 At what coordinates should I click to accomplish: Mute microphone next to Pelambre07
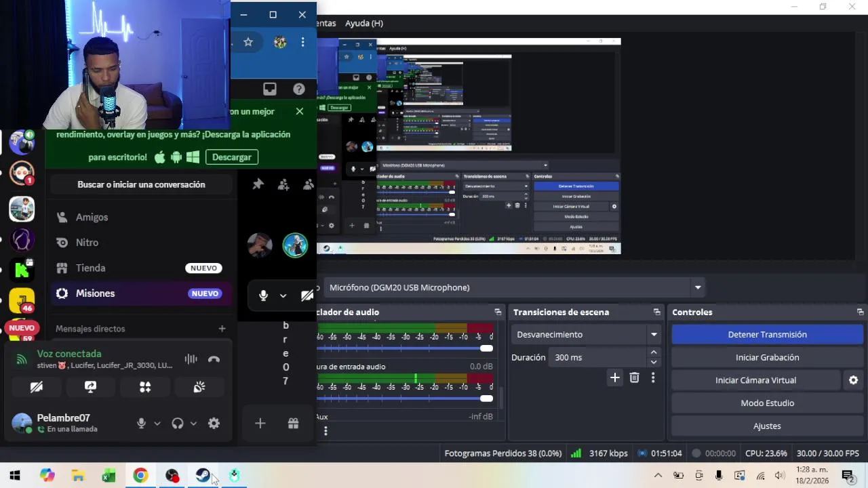tap(141, 423)
